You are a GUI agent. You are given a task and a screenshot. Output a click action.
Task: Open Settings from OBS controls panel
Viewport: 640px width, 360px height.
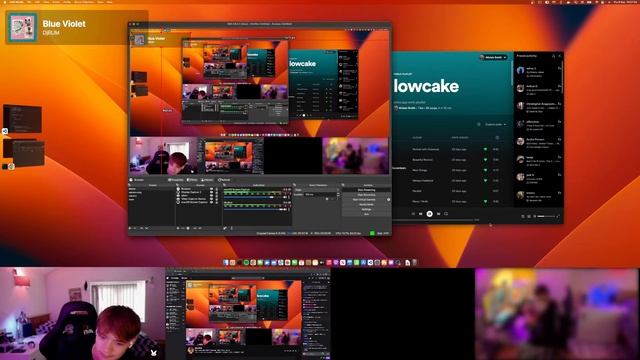coord(367,209)
